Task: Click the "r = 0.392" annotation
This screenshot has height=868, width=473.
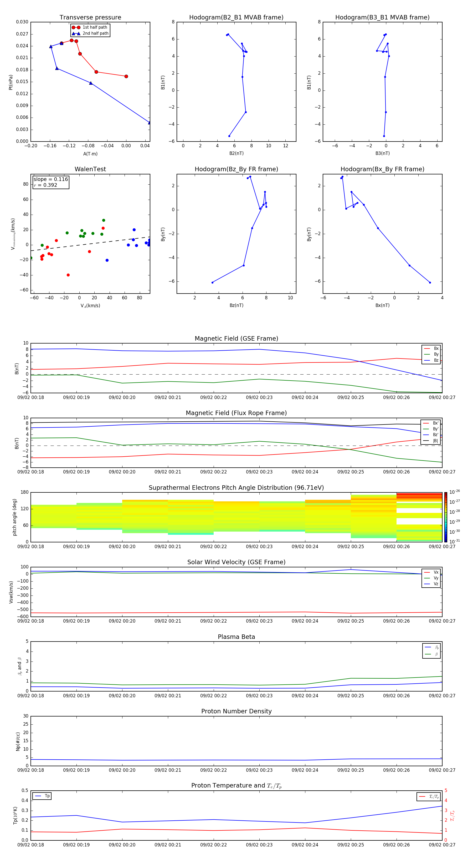Action: click(x=45, y=185)
